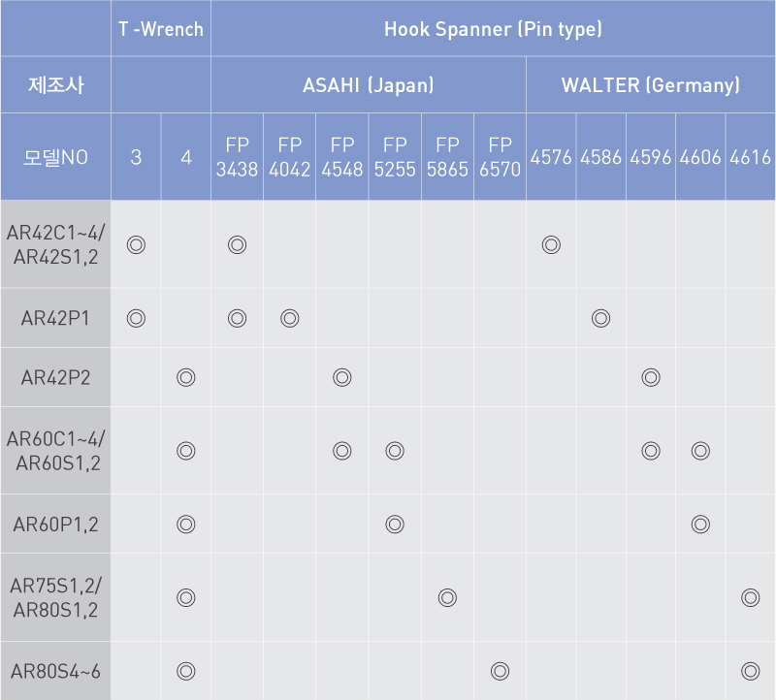Click AR60C1~4 circle under FP 5255

tap(395, 451)
